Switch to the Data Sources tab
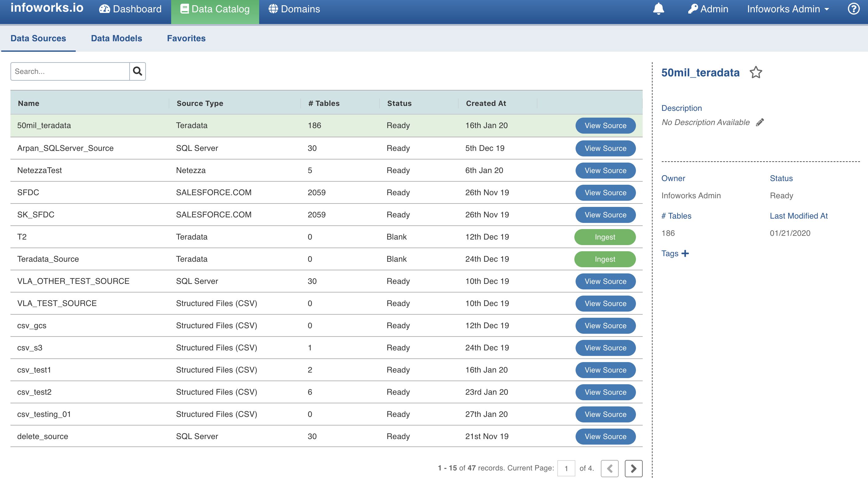The width and height of the screenshot is (868, 484). (x=38, y=38)
